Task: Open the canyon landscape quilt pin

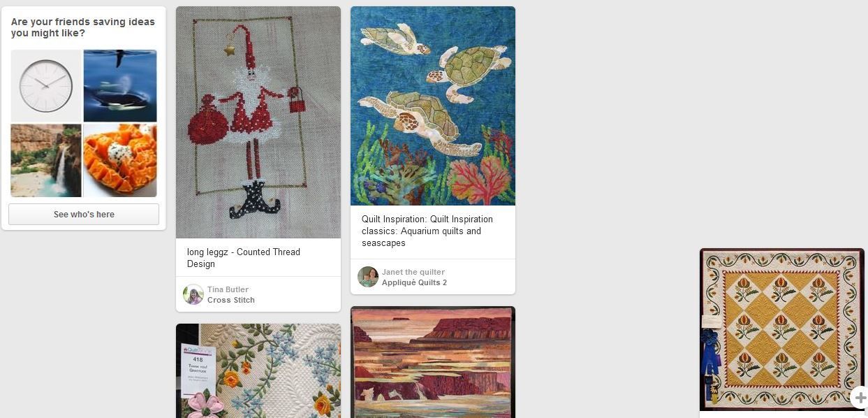Action: pos(433,362)
